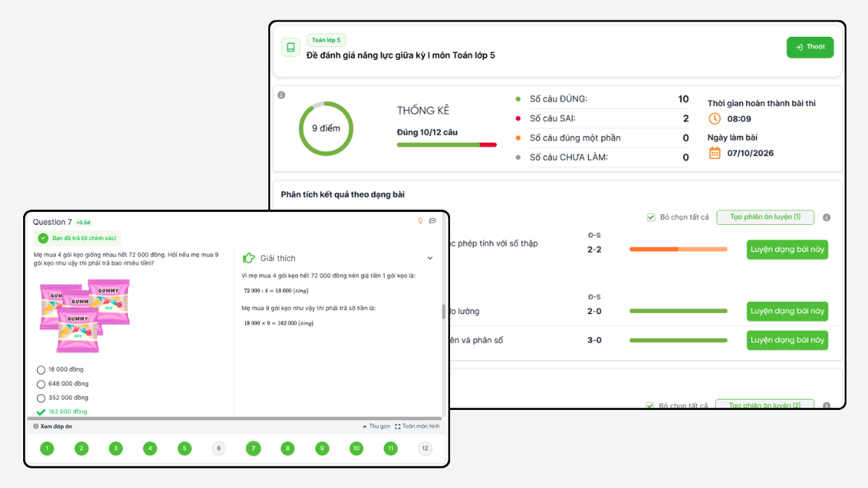
Task: Open the Xem đáp án link
Action: (x=53, y=427)
